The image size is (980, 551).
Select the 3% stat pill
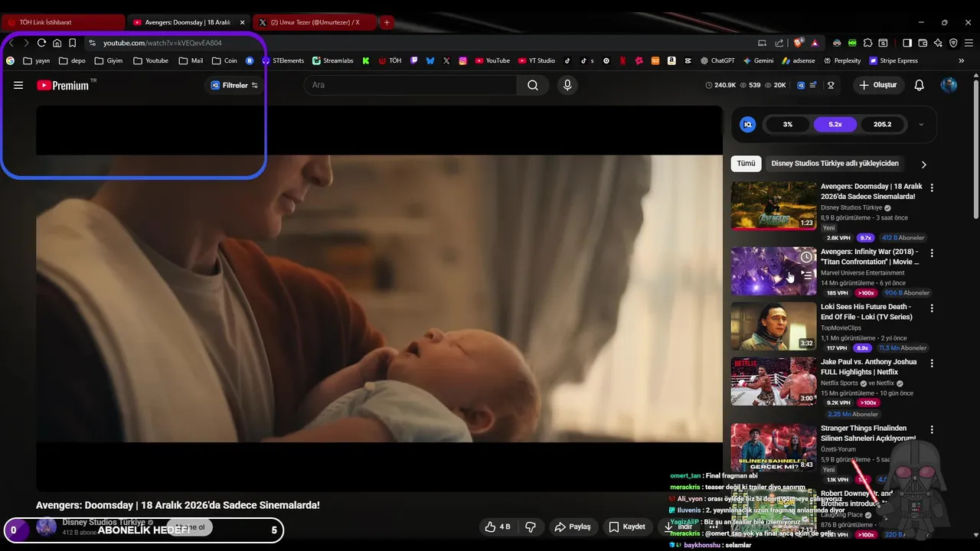[788, 124]
